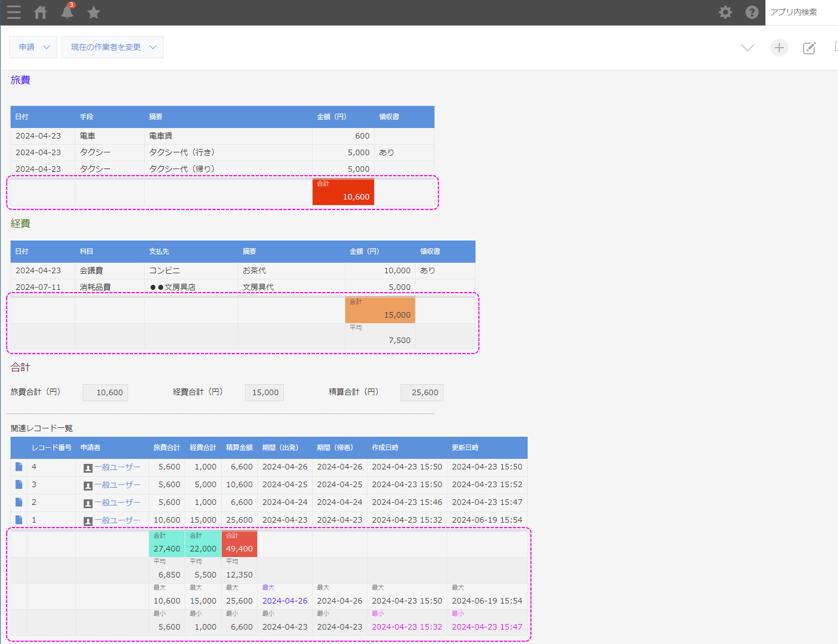The width and height of the screenshot is (838, 644).
Task: Open notifications bell with 3 badge
Action: [67, 12]
